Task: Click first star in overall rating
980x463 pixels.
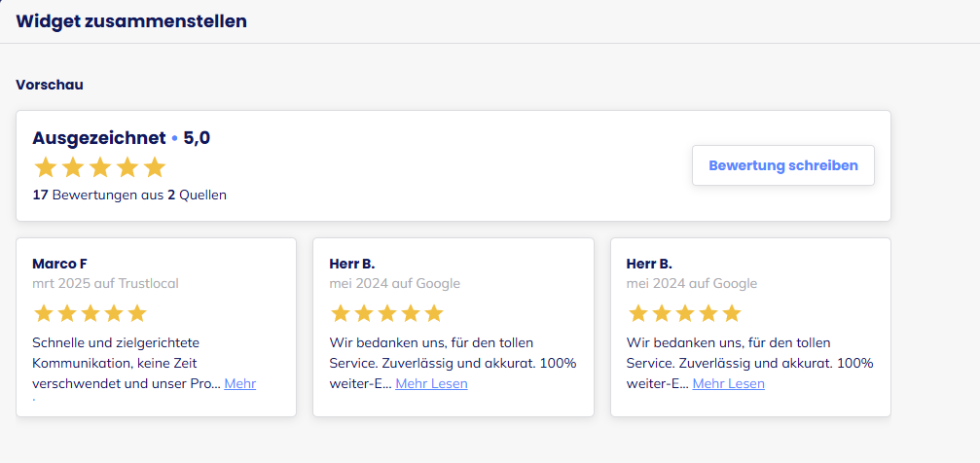Action: pyautogui.click(x=45, y=167)
